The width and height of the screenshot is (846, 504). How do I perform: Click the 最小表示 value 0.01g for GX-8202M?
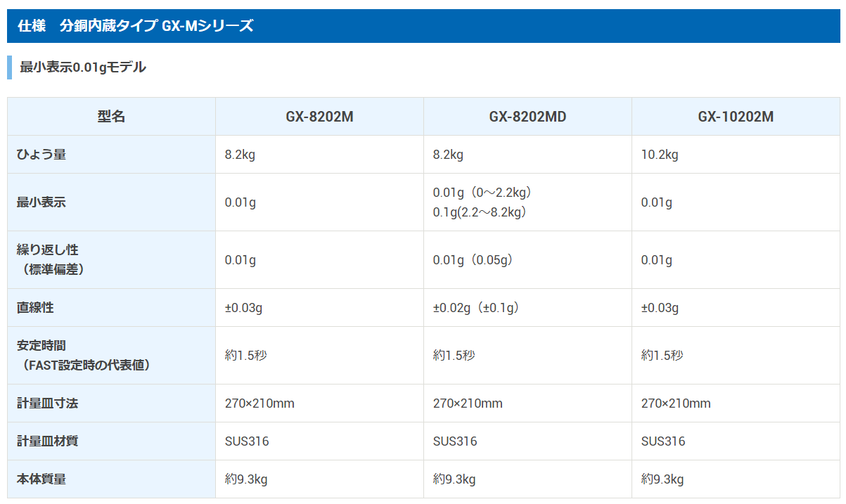pos(241,202)
